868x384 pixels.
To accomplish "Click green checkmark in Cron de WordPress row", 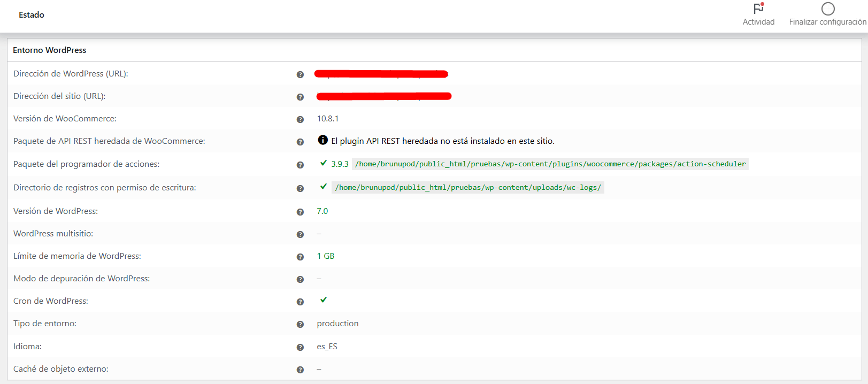I will pos(323,299).
